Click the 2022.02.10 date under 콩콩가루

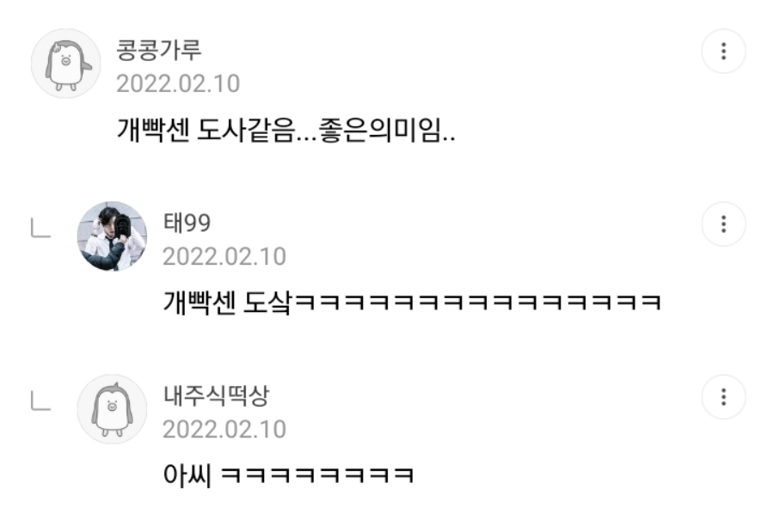coord(178,83)
